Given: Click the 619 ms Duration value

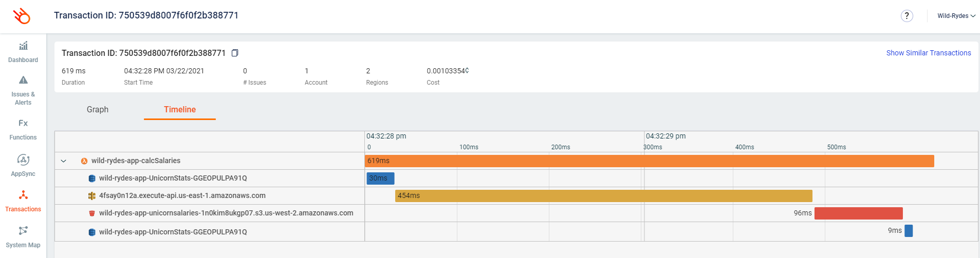Looking at the screenshot, I should [73, 71].
